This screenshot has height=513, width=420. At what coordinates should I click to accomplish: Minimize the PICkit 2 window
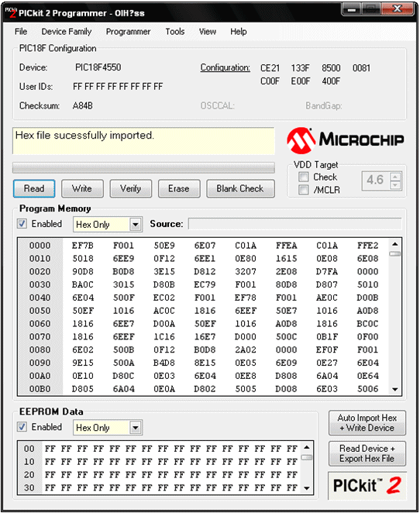[352, 9]
